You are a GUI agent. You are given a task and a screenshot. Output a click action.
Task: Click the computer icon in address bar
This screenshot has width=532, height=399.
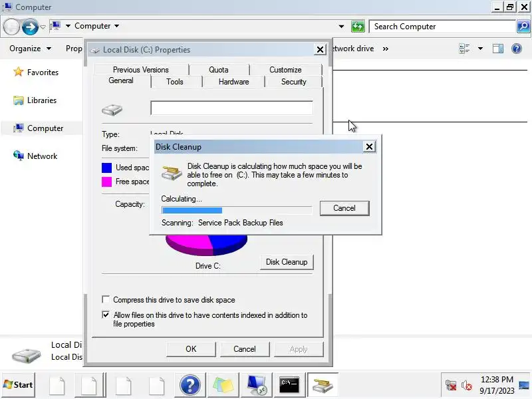pyautogui.click(x=55, y=26)
